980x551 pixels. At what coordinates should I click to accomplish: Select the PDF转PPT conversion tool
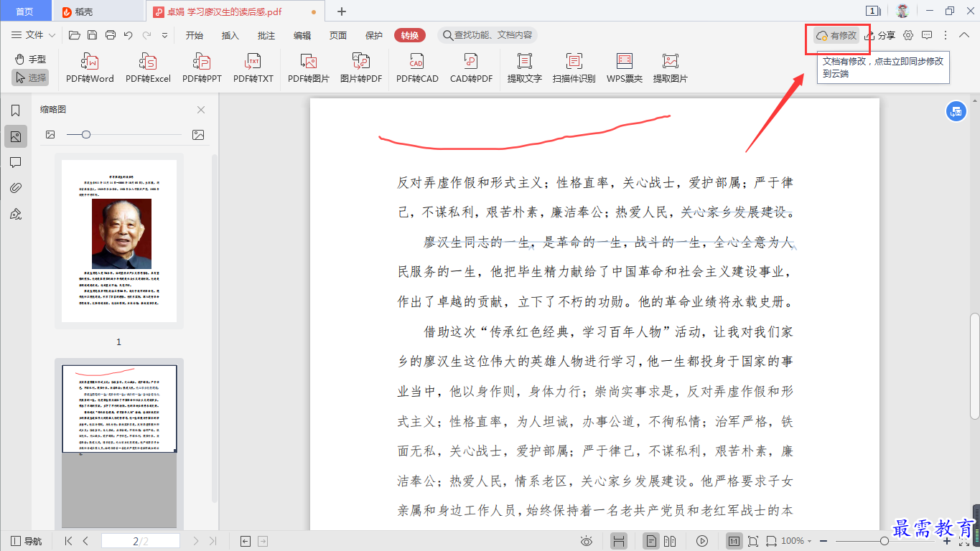(202, 69)
